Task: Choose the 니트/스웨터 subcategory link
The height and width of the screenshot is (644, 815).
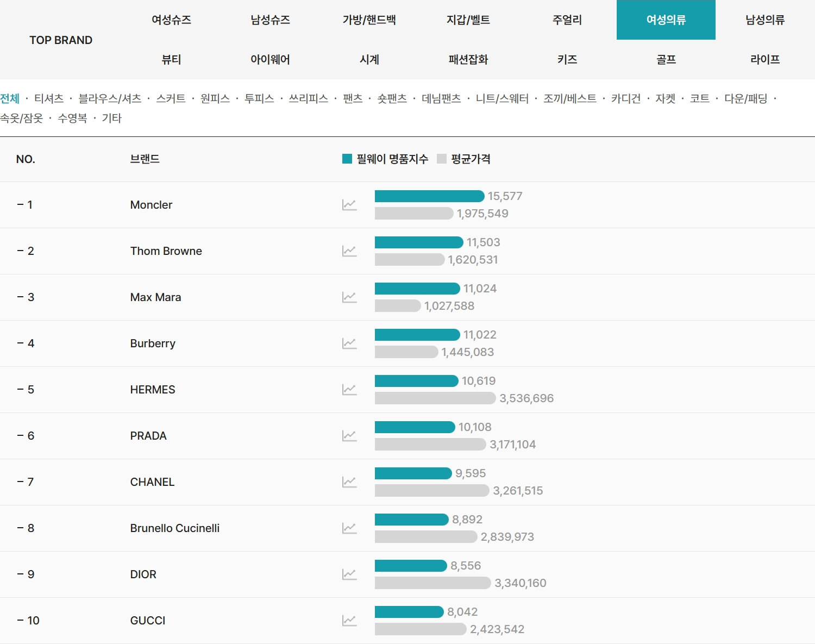Action: [x=502, y=98]
